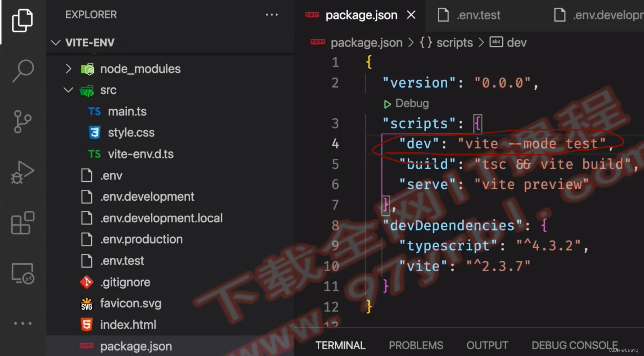Open Remote Explorer in activity bar
Screen dimensions: 644x356
click(23, 273)
